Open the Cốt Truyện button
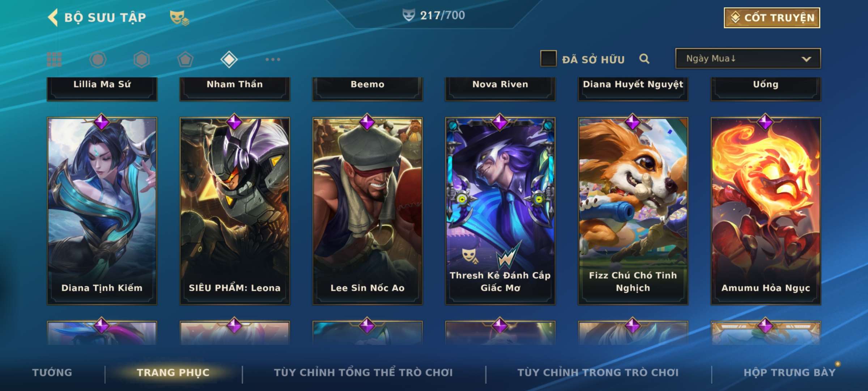 pyautogui.click(x=772, y=17)
